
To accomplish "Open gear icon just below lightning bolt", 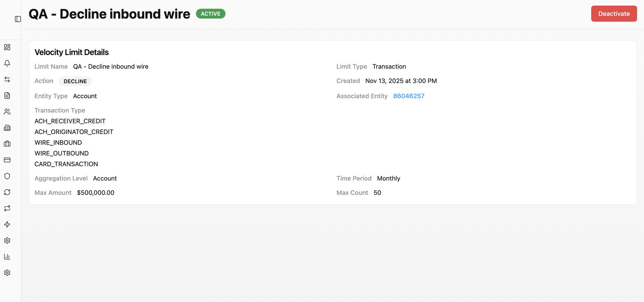I will 7,240.
